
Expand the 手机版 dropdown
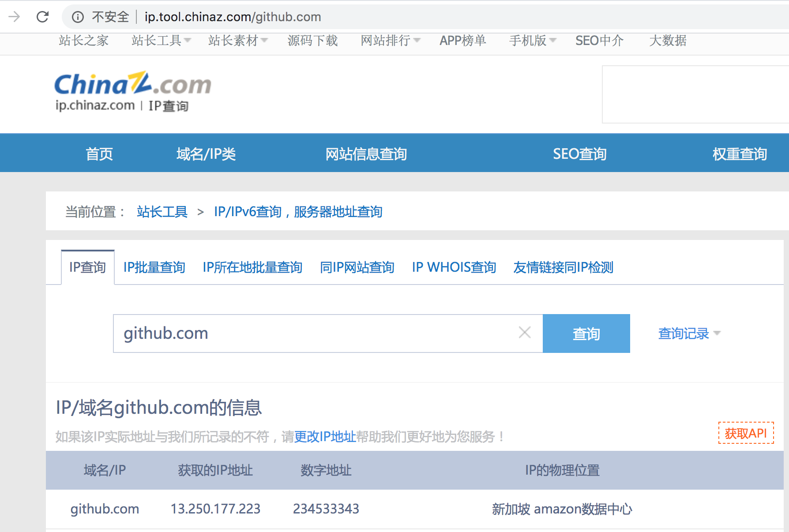pyautogui.click(x=533, y=41)
